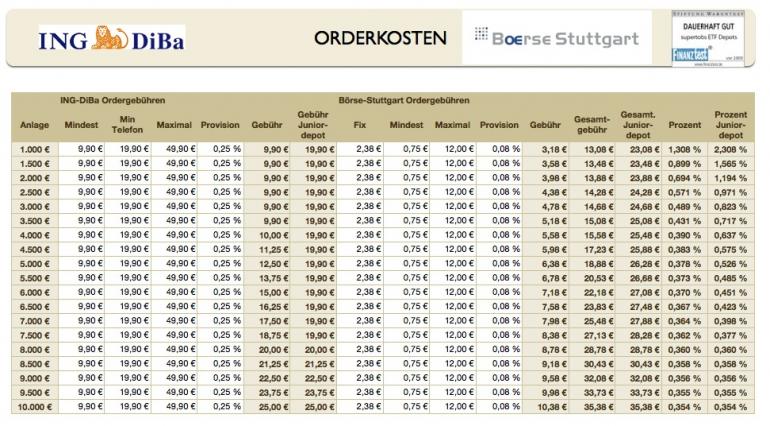
Task: Select the Prozent Juniordepot value '0,526 %'
Action: coord(731,264)
